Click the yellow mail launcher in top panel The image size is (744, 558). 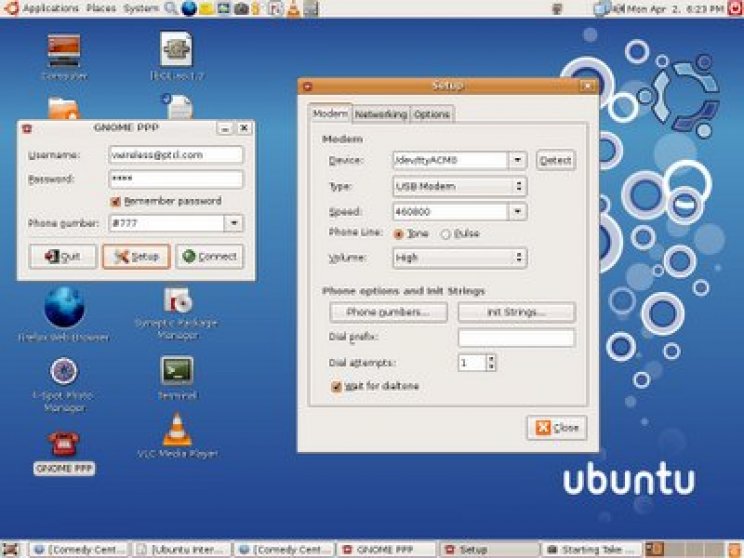(206, 9)
